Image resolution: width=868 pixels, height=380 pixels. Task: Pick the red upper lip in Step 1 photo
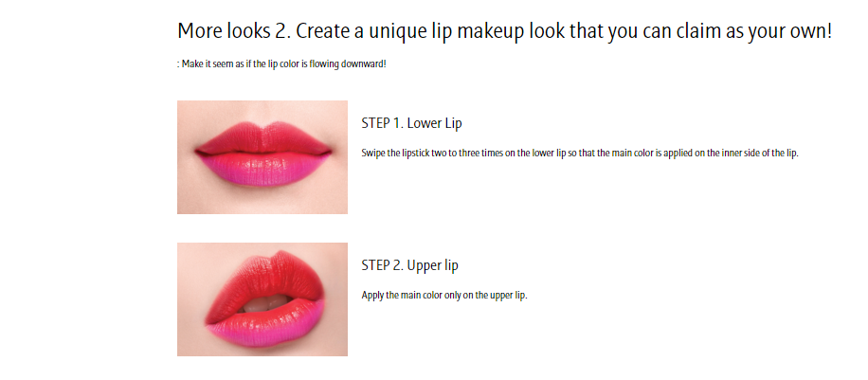(263, 138)
